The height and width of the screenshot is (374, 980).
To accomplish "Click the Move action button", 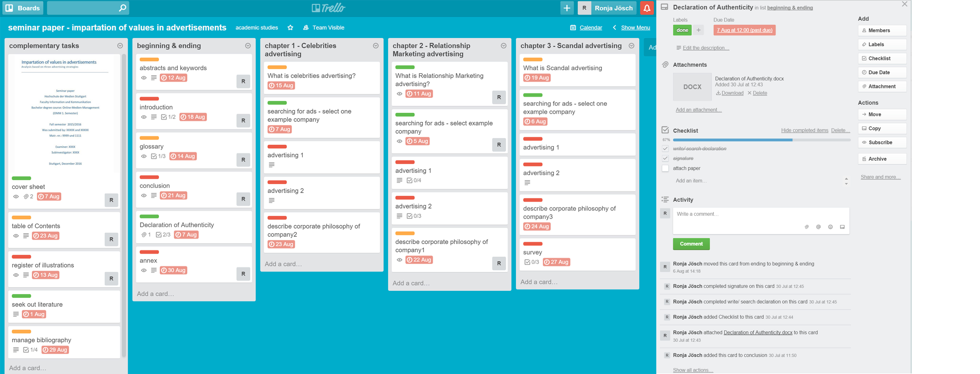I will pos(882,114).
